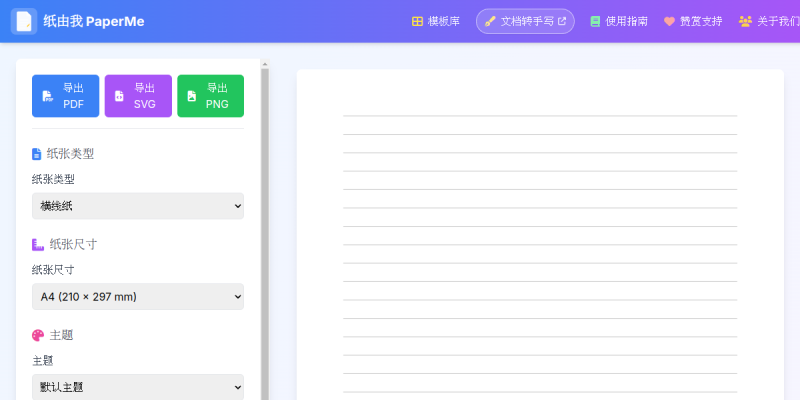Image resolution: width=800 pixels, height=400 pixels.
Task: Click the sidebar scrollbar up arrow
Action: click(264, 64)
